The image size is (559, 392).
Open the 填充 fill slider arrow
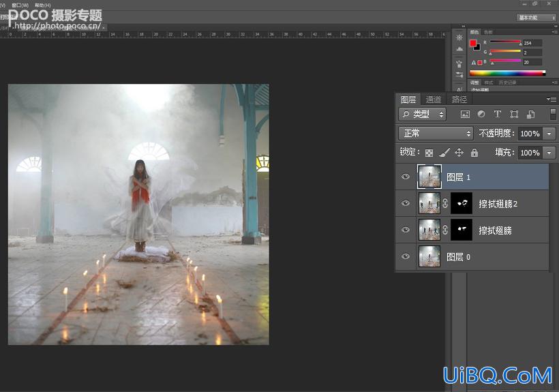pyautogui.click(x=549, y=153)
